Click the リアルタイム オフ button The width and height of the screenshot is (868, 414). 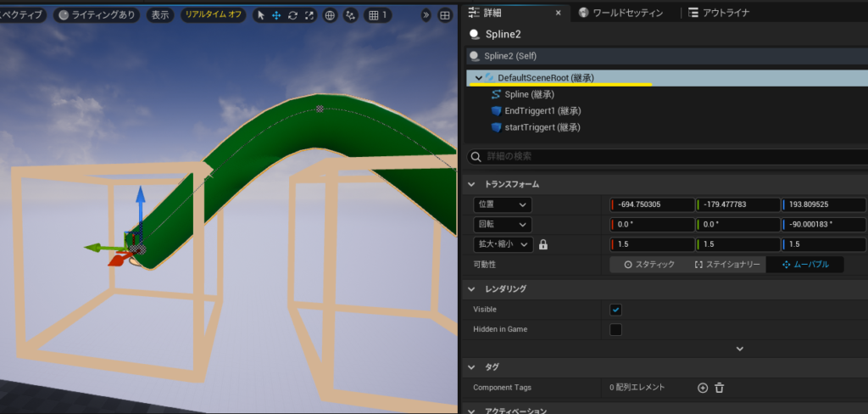coord(212,15)
